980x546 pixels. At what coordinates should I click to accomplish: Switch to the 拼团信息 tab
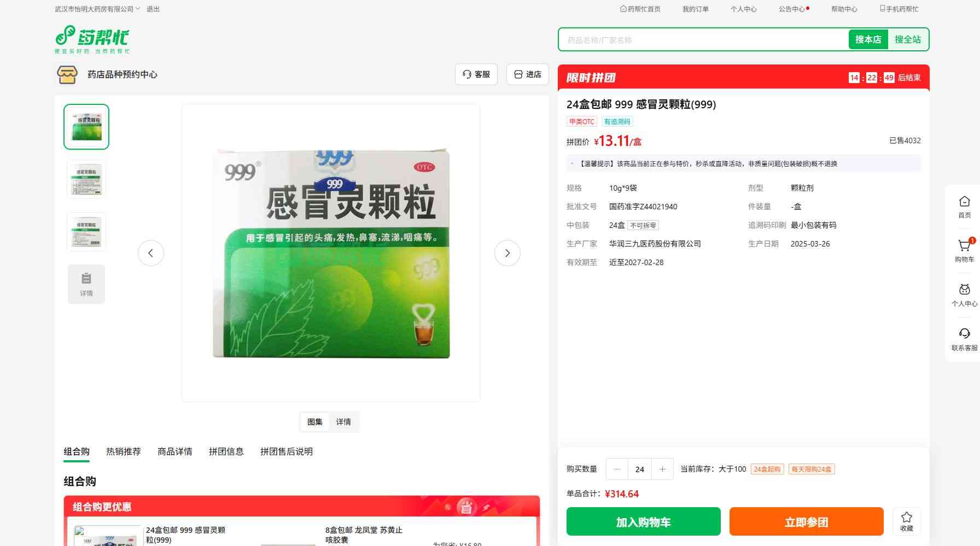coord(226,451)
